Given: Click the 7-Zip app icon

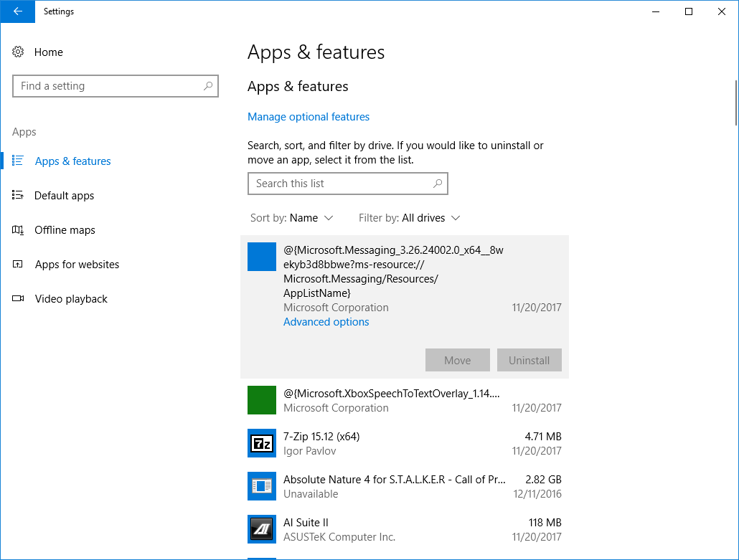Looking at the screenshot, I should pyautogui.click(x=262, y=442).
